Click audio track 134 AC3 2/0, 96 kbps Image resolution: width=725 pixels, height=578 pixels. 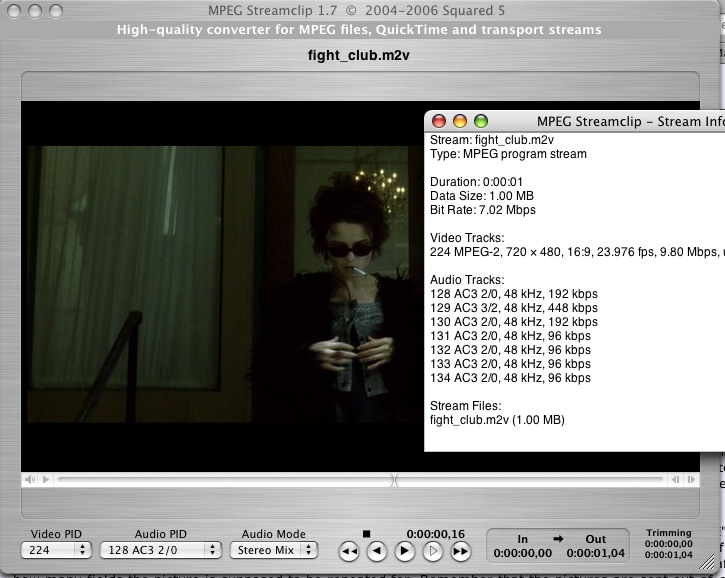[x=510, y=378]
